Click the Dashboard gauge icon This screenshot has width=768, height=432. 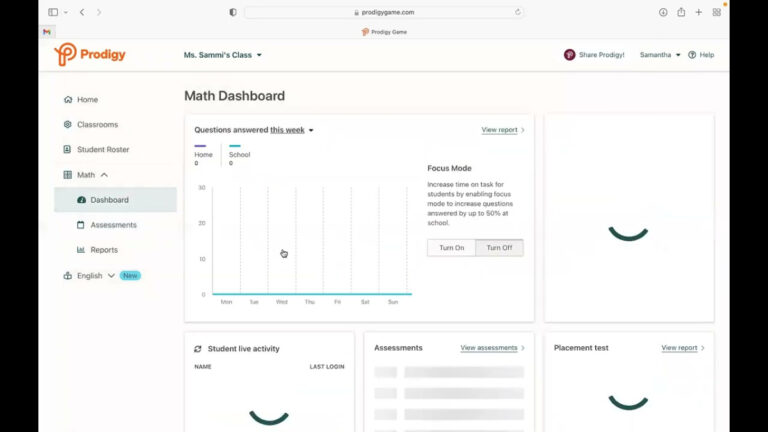click(x=81, y=200)
